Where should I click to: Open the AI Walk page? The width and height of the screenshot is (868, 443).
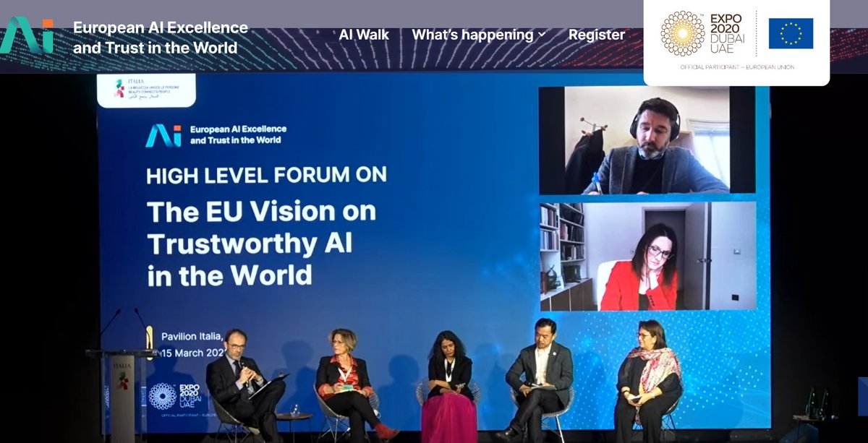point(365,34)
